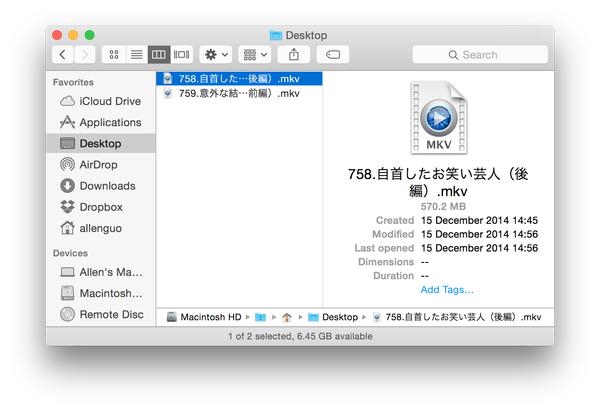Viewport: 600px width, 411px height.
Task: Select Desktop in the sidebar
Action: pyautogui.click(x=100, y=144)
